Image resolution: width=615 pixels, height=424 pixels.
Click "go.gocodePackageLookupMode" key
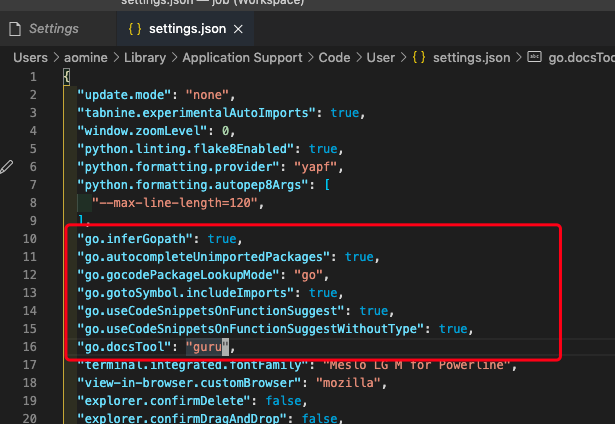point(178,275)
